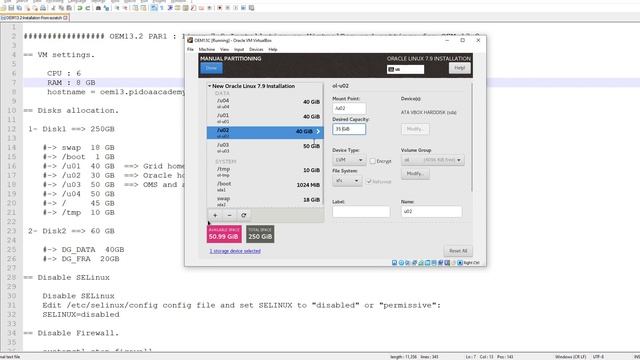Select the /u01 mount point row
Image resolution: width=640 pixels, height=360 pixels.
[265, 118]
